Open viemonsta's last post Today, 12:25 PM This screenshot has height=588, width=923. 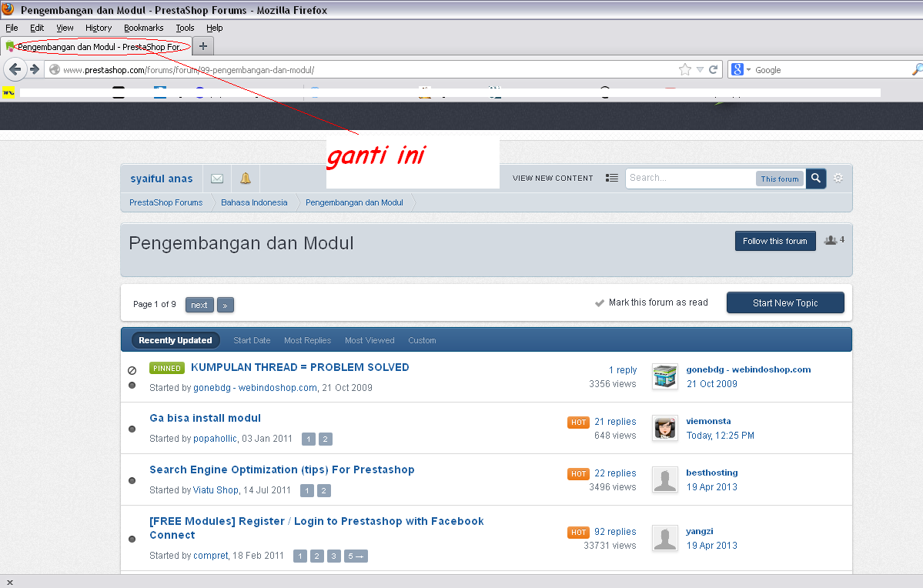click(720, 436)
